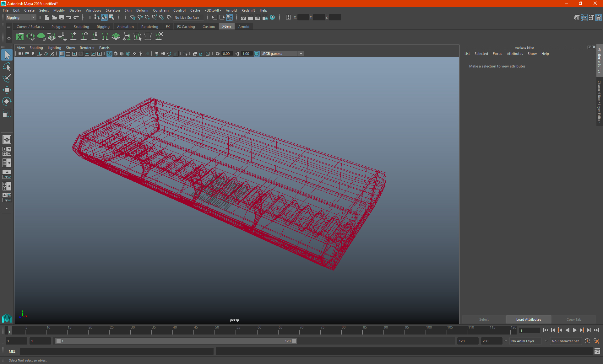Activate the Select tool arrow

tap(7, 55)
